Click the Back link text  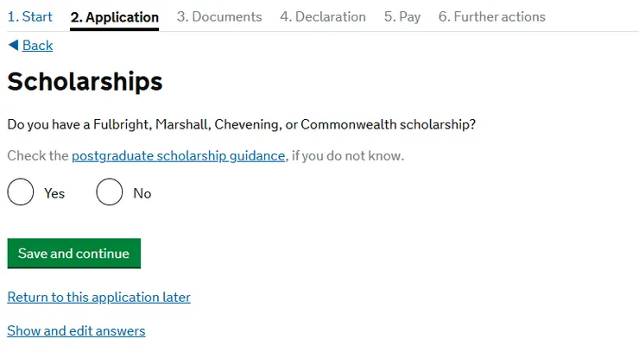click(x=37, y=45)
